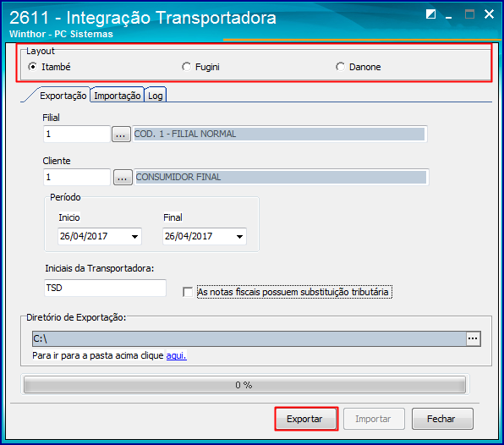Open Filial lookup with ellipsis button
This screenshot has width=504, height=445.
[121, 134]
